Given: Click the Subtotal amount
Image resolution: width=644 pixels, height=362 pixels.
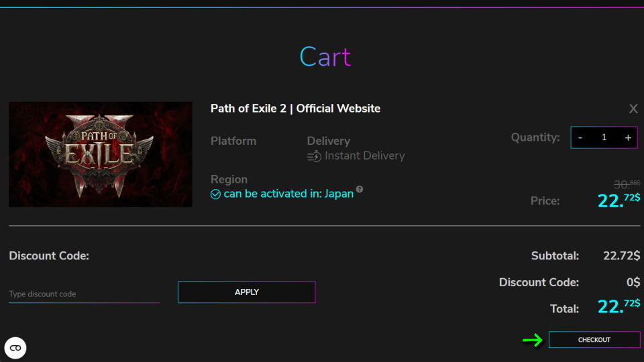Looking at the screenshot, I should [621, 256].
